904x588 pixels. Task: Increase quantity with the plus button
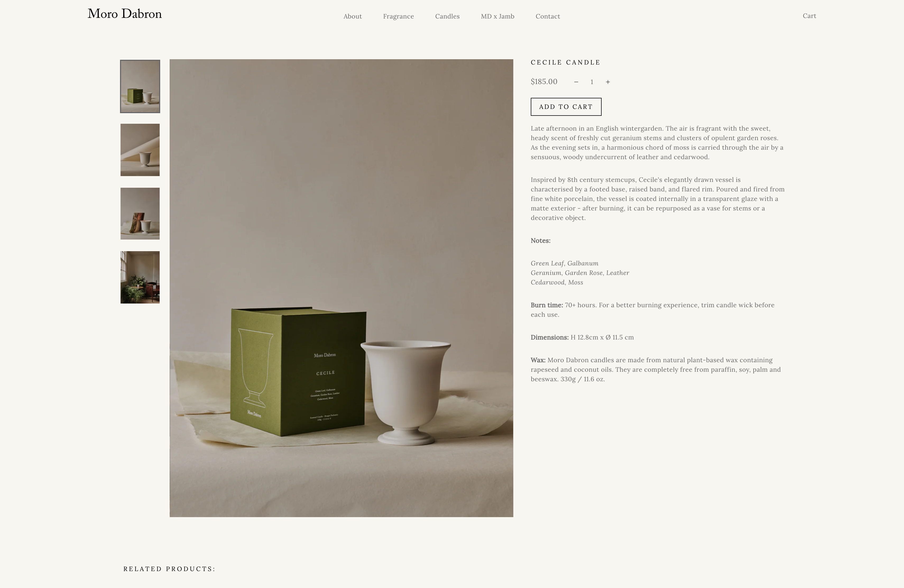pos(608,82)
